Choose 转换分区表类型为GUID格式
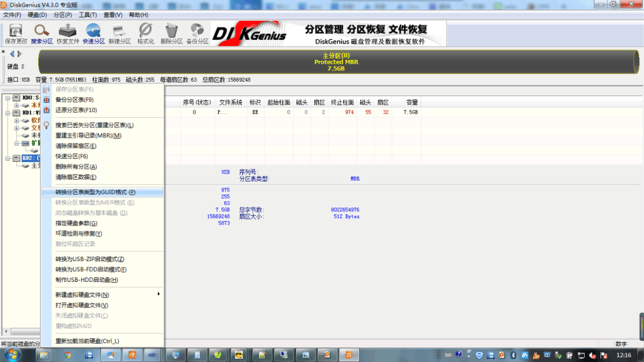Image resolution: width=644 pixels, height=362 pixels. [102, 192]
